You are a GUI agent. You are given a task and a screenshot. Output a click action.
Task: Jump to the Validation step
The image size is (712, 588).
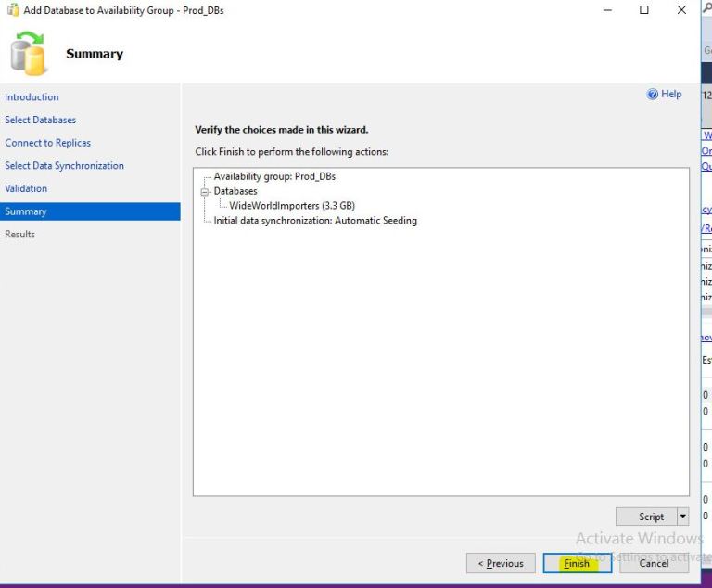point(26,188)
